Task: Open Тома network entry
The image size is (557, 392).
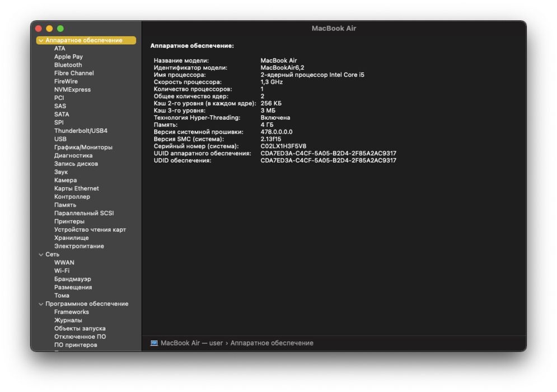Action: click(x=62, y=295)
